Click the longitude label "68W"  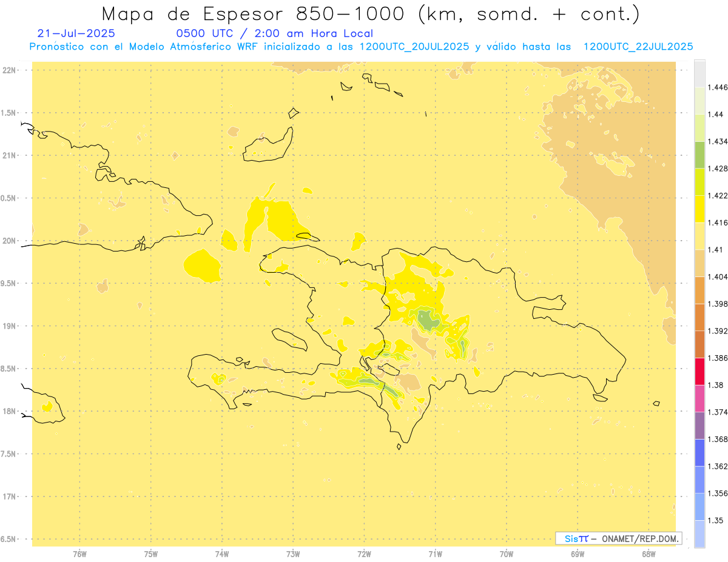[x=649, y=554]
